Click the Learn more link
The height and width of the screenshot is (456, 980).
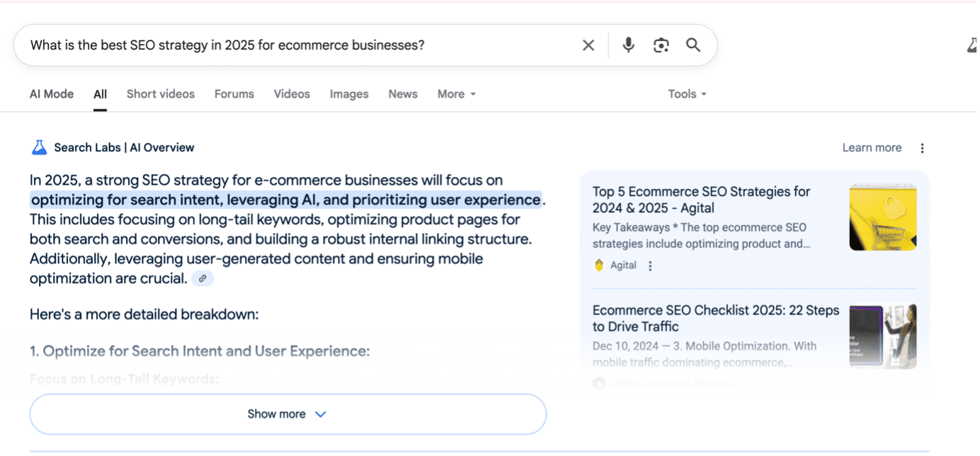coord(872,148)
